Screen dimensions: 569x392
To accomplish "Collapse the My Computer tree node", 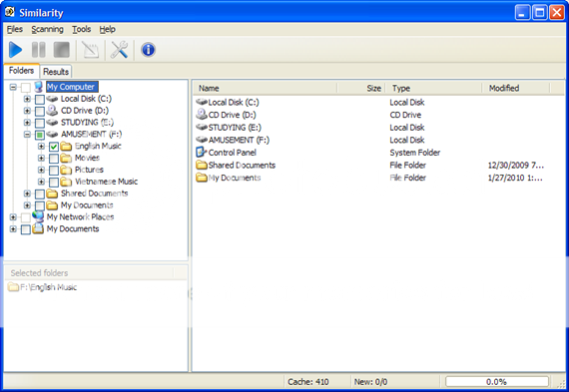I will [x=13, y=87].
